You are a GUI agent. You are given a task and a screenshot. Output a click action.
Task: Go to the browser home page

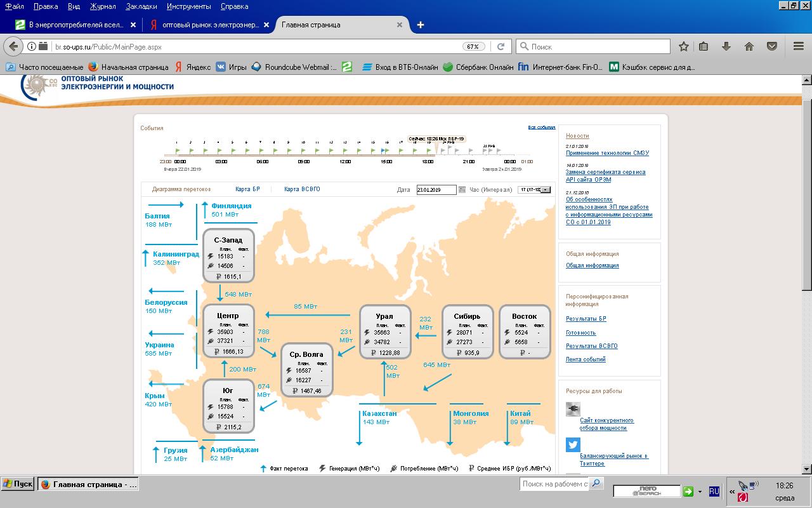tap(749, 46)
